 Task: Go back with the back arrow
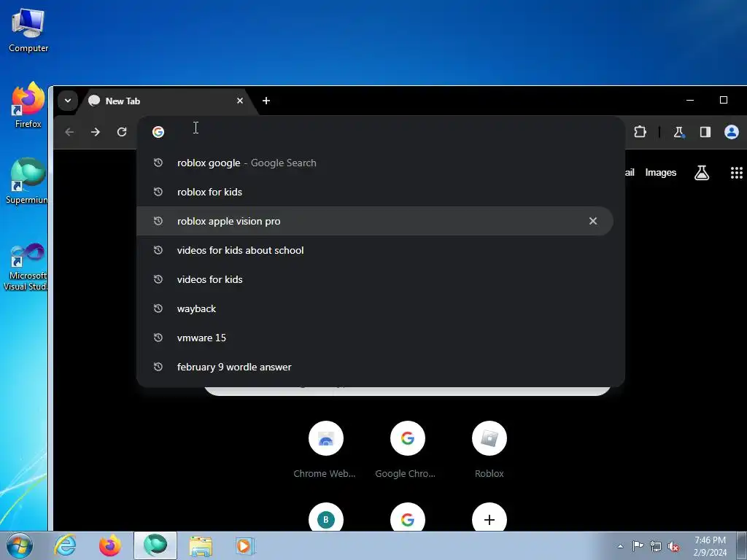pos(69,132)
